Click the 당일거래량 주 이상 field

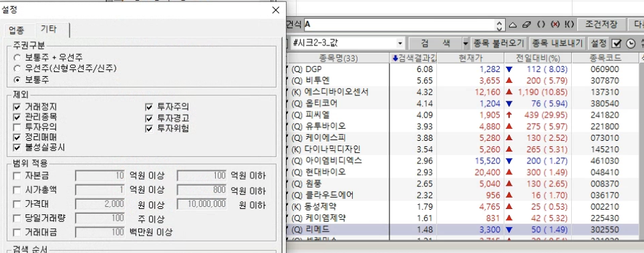click(x=100, y=218)
